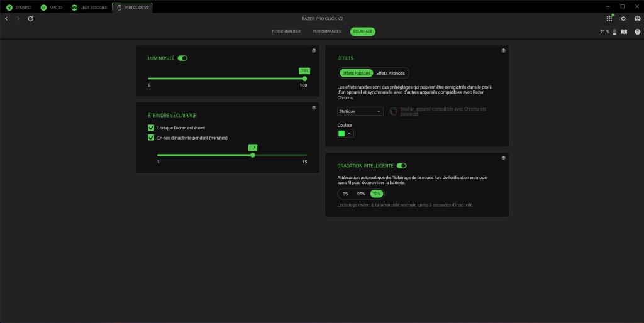Go to Personnaliser section
The image size is (644, 323).
[x=286, y=31]
